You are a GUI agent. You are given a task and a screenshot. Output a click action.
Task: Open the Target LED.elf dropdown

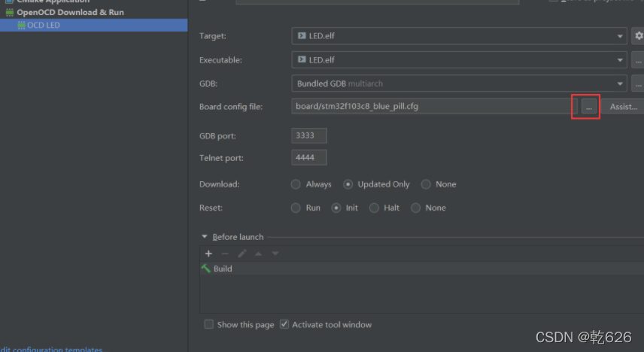[459, 36]
